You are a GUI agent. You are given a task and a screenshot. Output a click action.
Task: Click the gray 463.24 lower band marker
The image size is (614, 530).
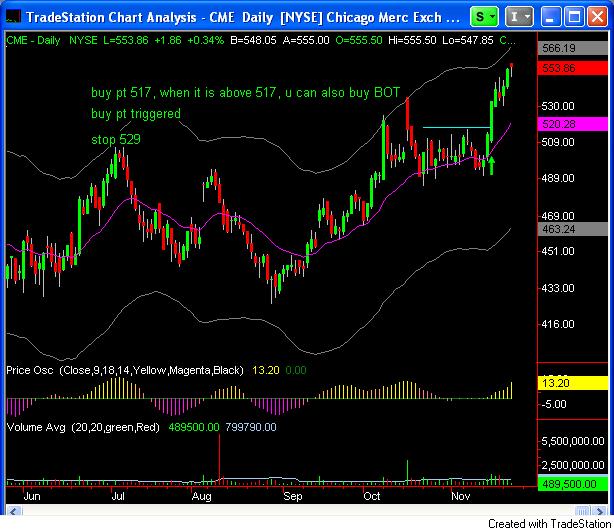pos(572,229)
